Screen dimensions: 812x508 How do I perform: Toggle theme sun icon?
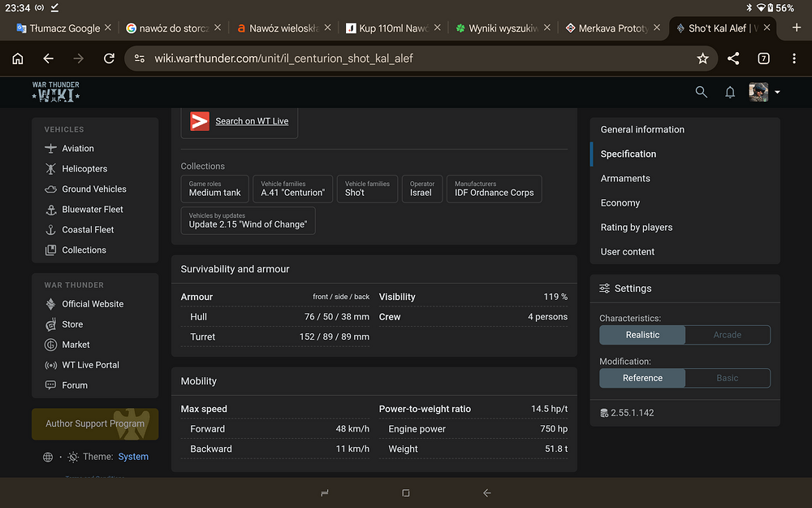point(74,457)
